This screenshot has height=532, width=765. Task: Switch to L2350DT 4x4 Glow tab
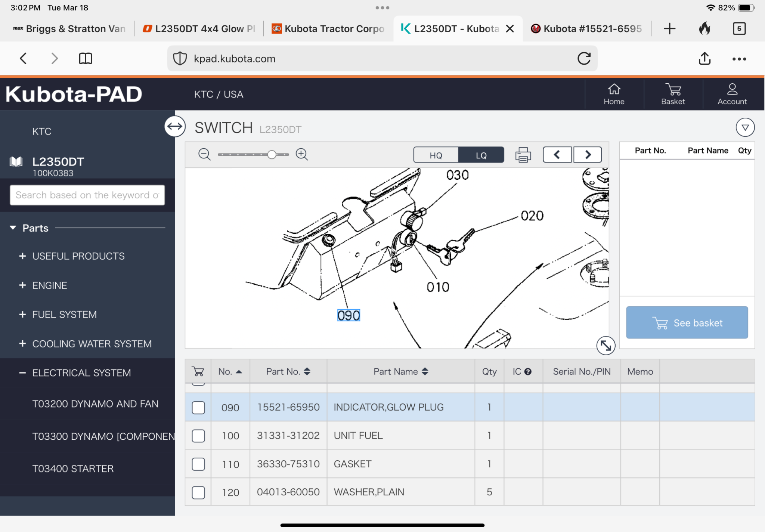(199, 29)
